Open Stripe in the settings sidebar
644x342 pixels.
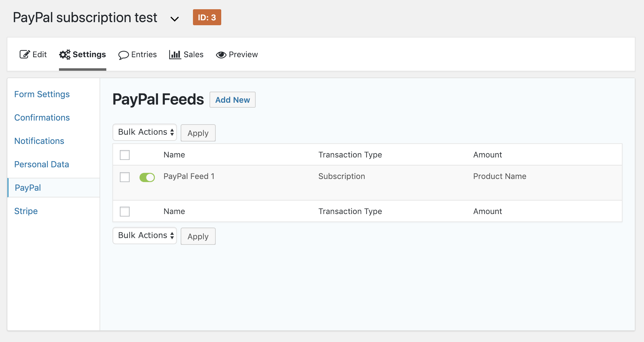pos(26,211)
